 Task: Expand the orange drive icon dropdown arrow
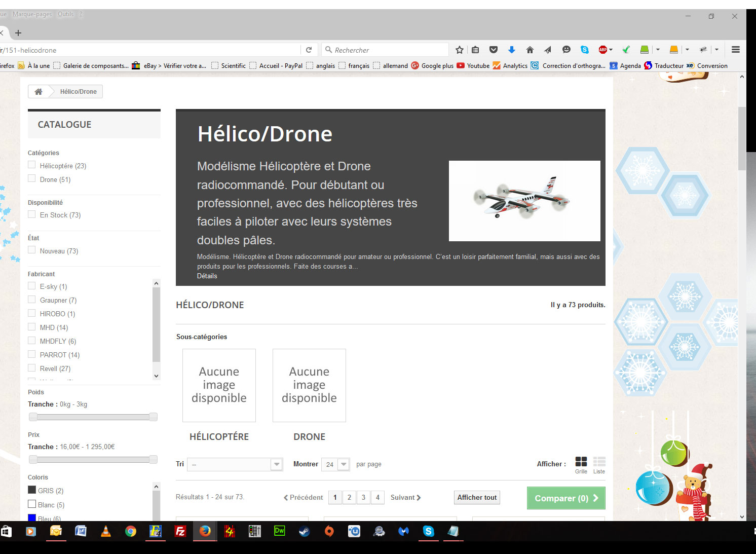[x=687, y=50]
